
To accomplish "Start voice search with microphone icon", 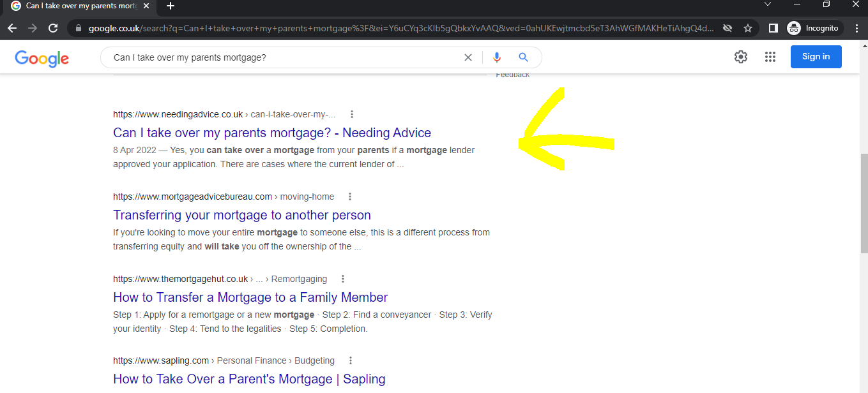I will pyautogui.click(x=497, y=57).
